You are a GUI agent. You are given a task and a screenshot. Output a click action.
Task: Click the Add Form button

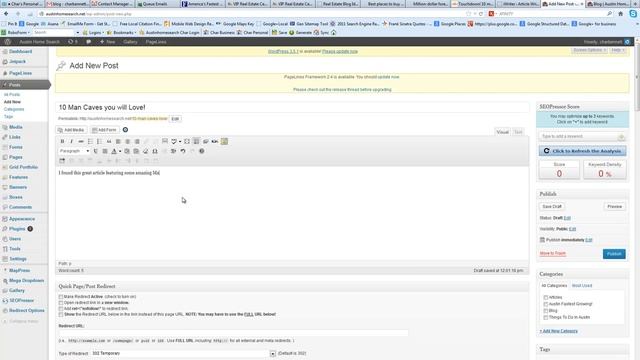pyautogui.click(x=104, y=130)
